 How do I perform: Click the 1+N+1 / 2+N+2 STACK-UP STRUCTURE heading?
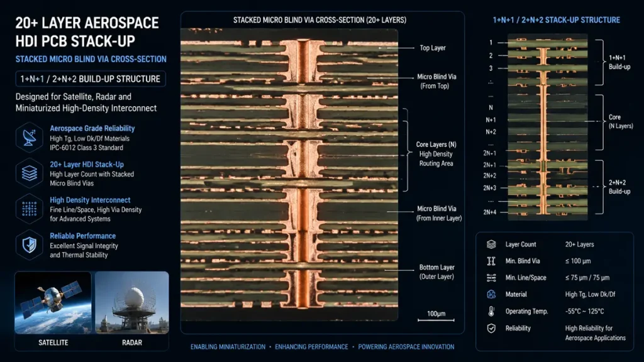557,20
